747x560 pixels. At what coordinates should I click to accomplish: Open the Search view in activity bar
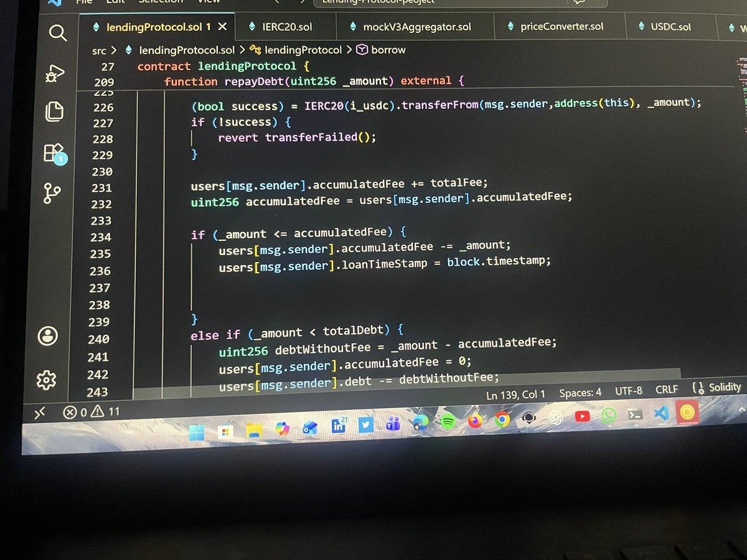click(57, 32)
